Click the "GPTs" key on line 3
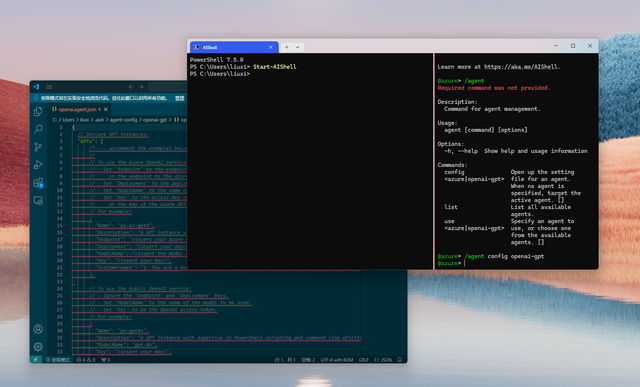 point(87,141)
